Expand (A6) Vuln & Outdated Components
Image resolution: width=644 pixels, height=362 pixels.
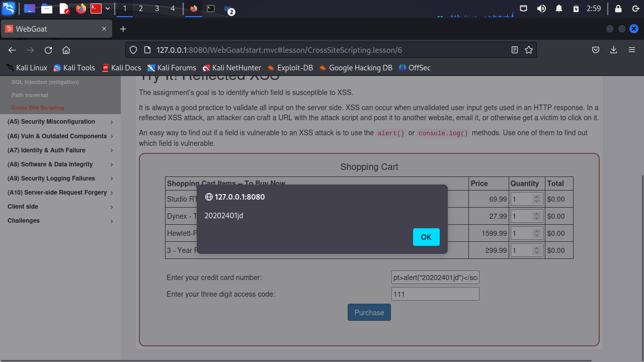click(x=60, y=136)
